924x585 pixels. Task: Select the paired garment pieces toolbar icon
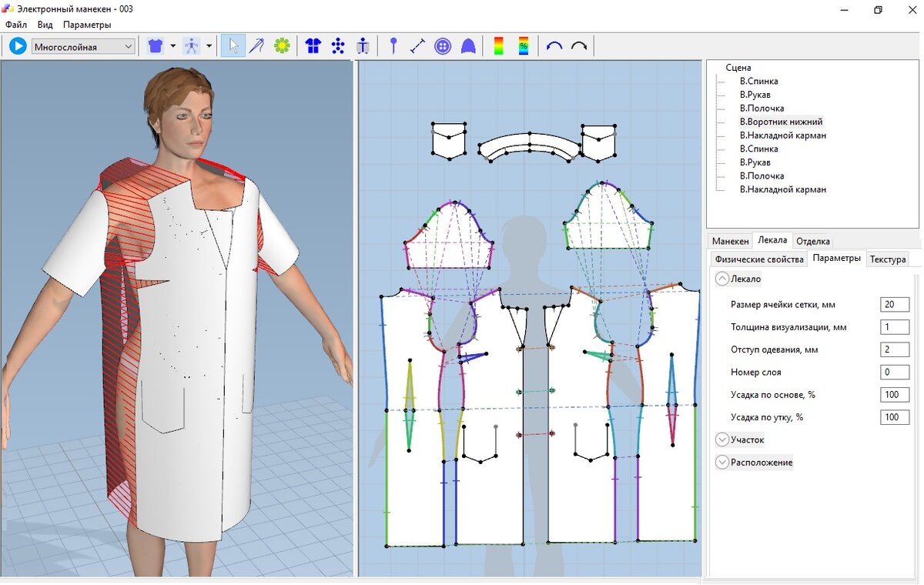[313, 45]
